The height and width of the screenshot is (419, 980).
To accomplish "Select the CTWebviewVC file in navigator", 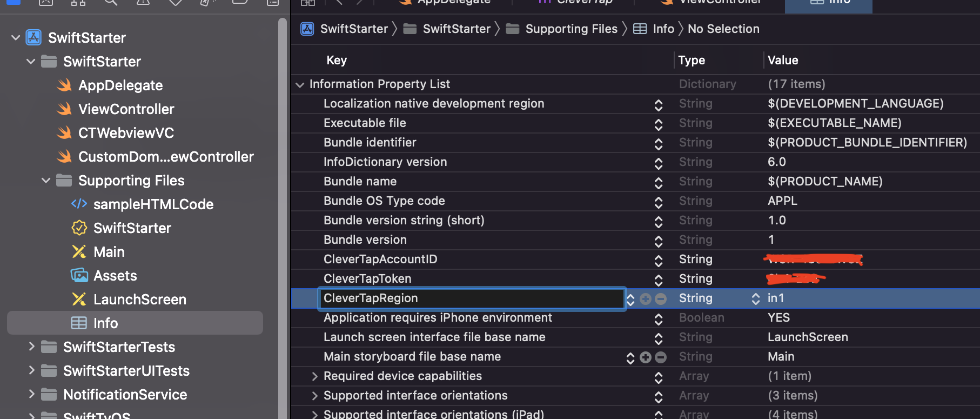I will pyautogui.click(x=126, y=132).
